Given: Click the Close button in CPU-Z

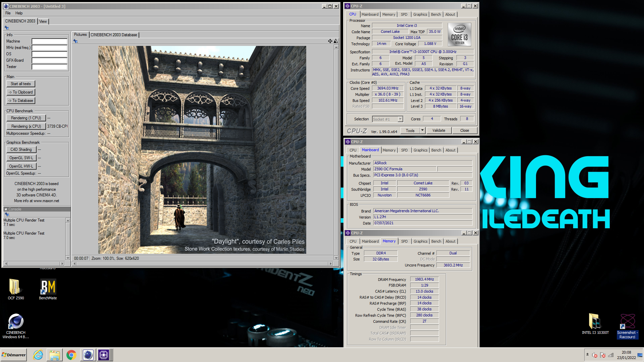Looking at the screenshot, I should [465, 130].
